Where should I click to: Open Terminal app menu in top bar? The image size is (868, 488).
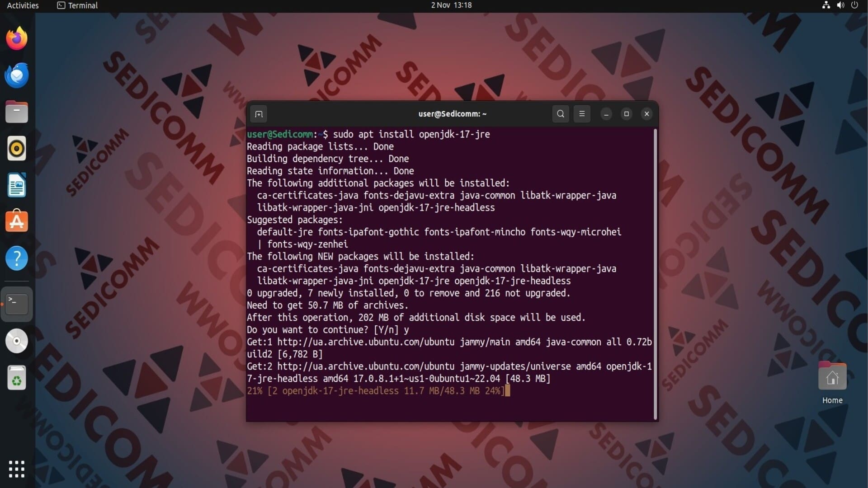[77, 5]
